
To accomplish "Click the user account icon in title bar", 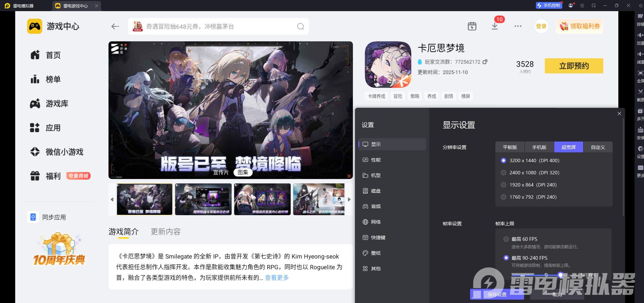I will pos(571,5).
